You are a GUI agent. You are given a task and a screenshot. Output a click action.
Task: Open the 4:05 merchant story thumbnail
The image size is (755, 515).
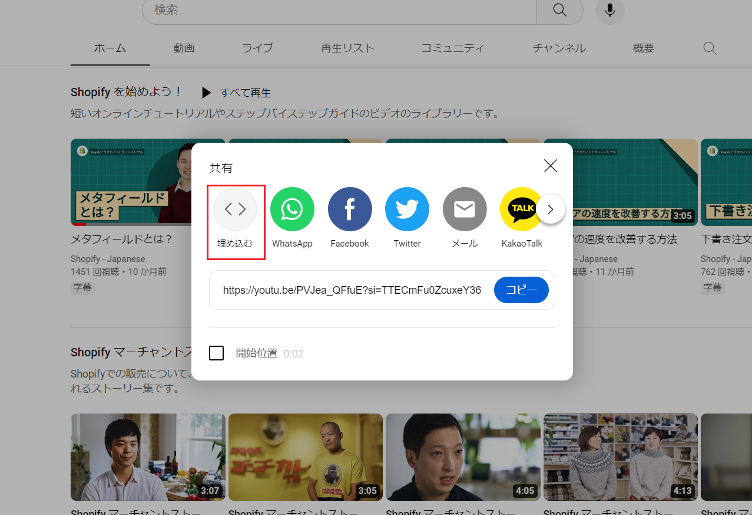pyautogui.click(x=463, y=457)
